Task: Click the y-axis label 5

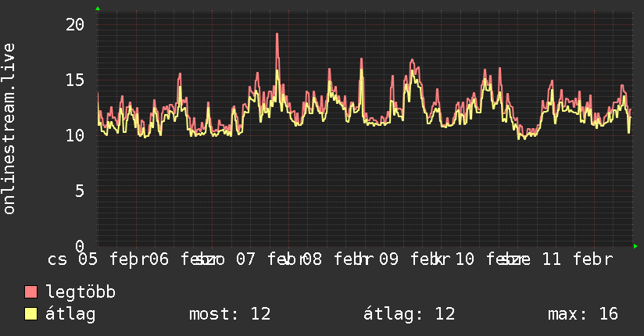Action: [x=80, y=191]
